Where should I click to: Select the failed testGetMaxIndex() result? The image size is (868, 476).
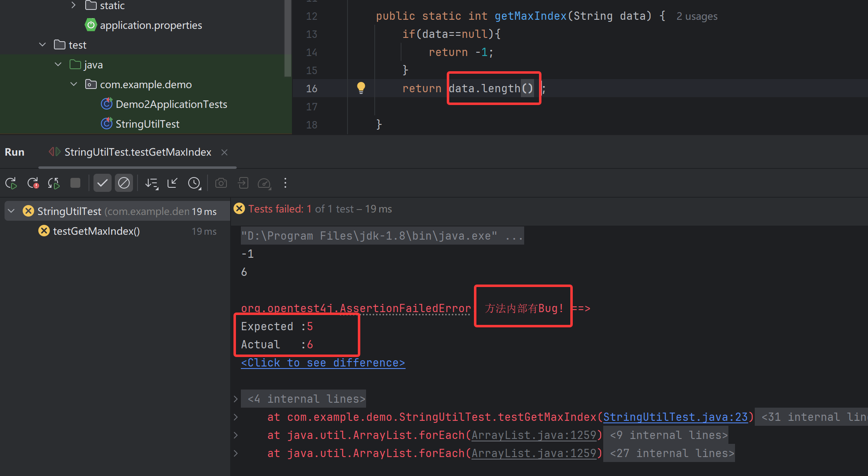(96, 231)
